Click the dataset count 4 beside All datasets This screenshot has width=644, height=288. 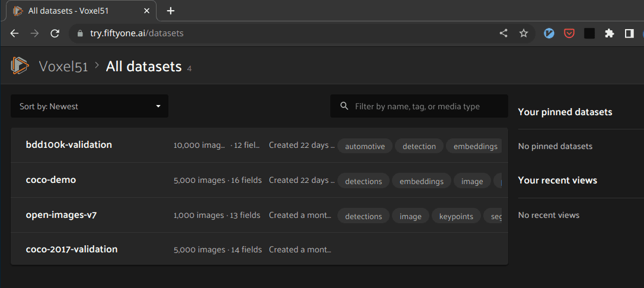pos(189,69)
